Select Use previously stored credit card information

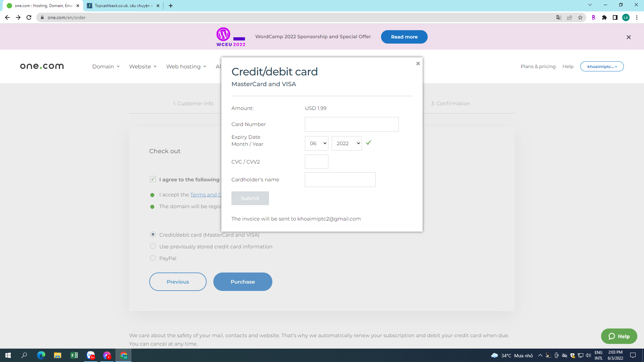(x=153, y=246)
